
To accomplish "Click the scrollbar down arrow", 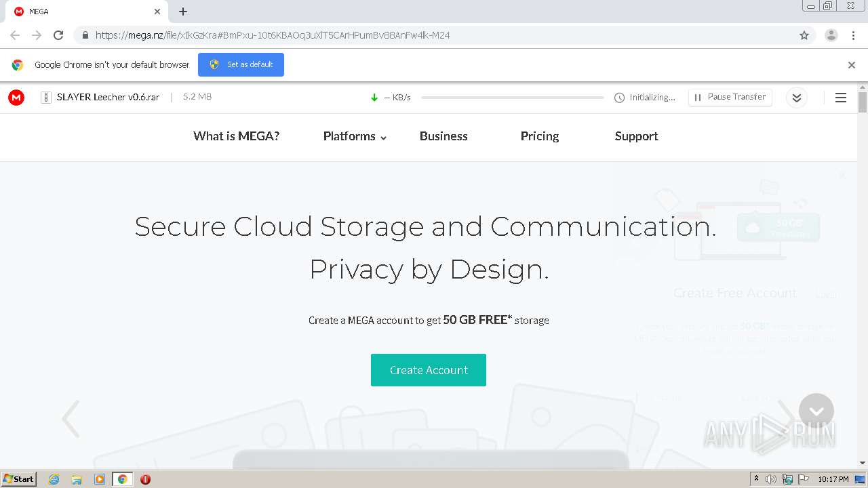I will 863,463.
